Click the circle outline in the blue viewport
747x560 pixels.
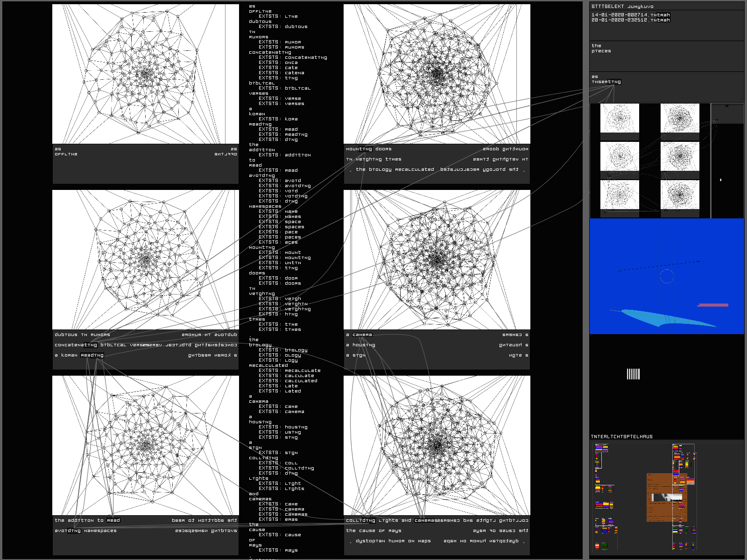tap(667, 276)
